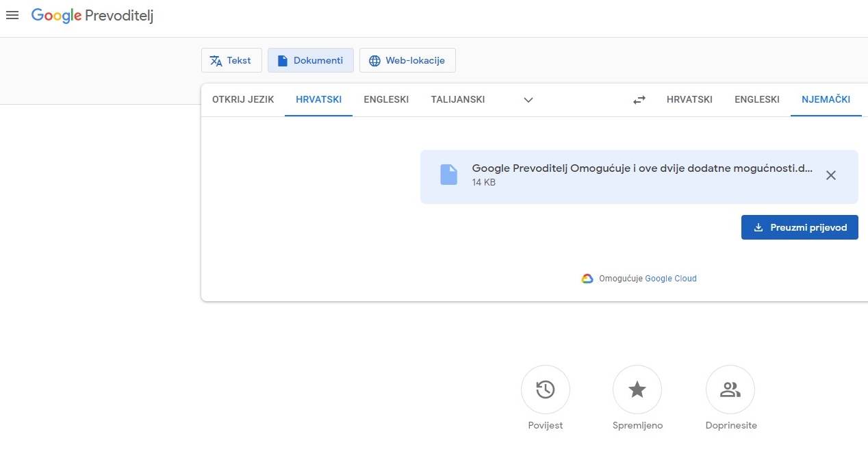
Task: Set target language to ENGLESKI
Action: (x=757, y=99)
